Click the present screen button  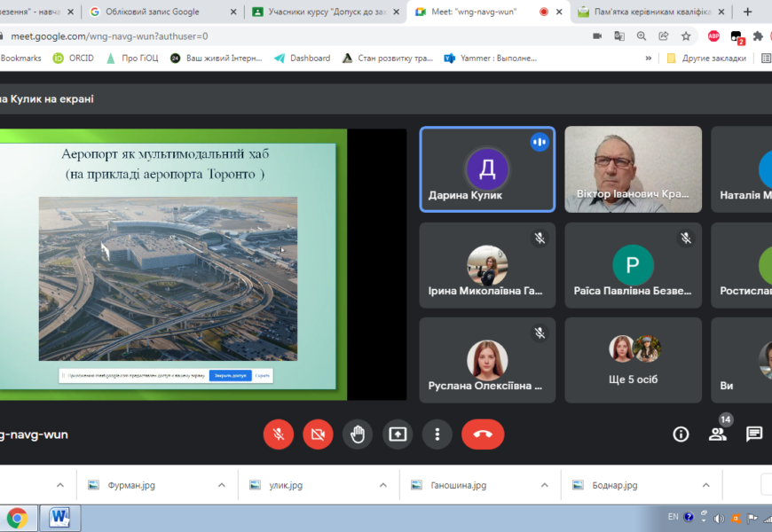coord(398,434)
